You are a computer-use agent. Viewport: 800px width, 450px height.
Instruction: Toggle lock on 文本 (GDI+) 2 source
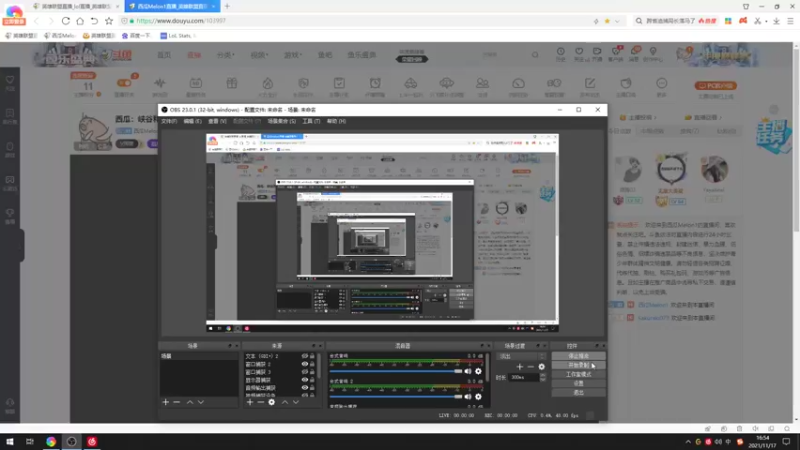pos(312,356)
